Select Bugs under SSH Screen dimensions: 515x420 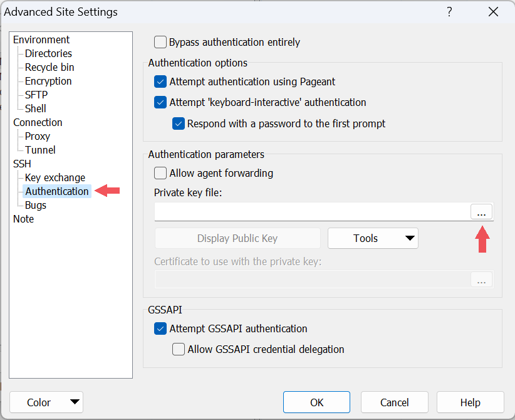36,205
